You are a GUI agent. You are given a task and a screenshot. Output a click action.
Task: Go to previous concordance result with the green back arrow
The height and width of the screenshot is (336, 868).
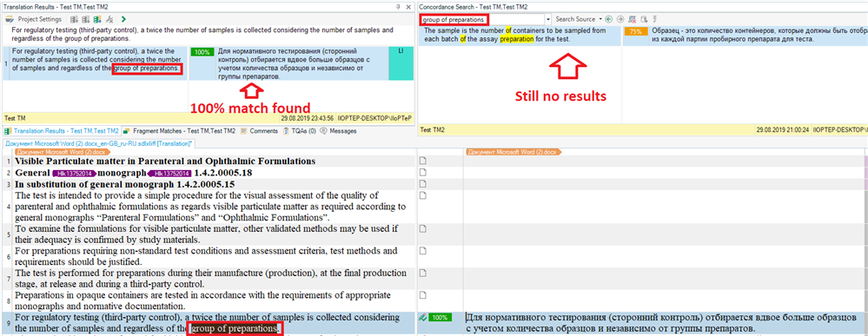(x=609, y=19)
